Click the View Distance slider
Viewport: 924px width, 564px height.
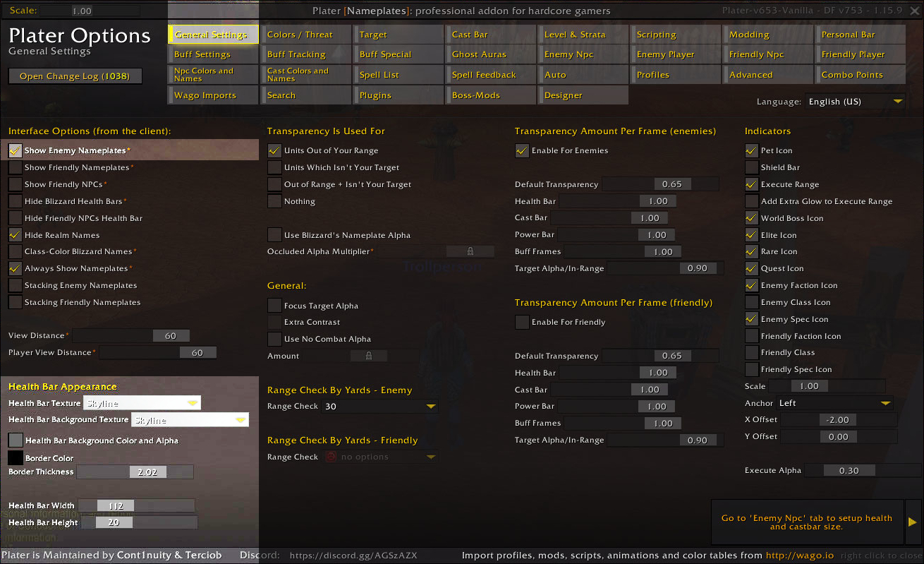tap(130, 336)
